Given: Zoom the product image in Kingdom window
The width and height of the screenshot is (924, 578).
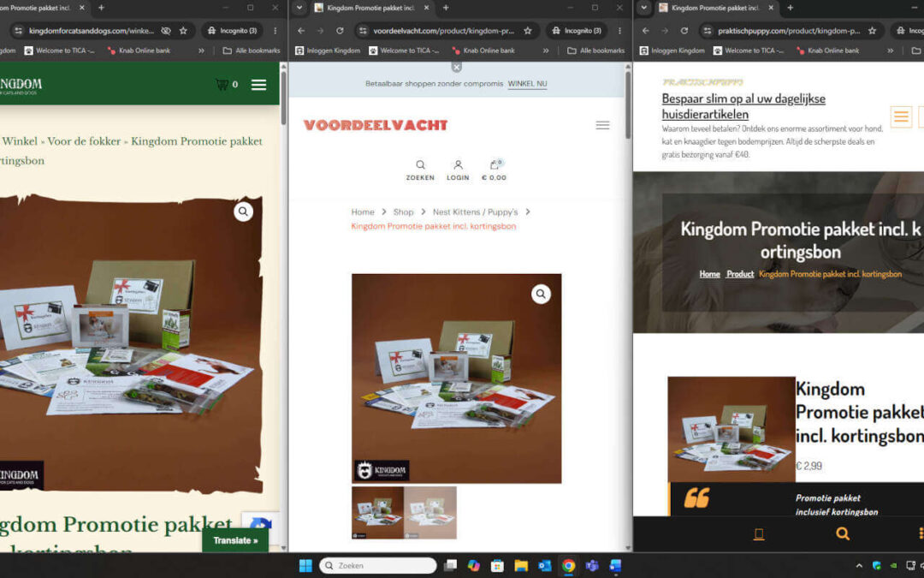Looking at the screenshot, I should pyautogui.click(x=243, y=212).
